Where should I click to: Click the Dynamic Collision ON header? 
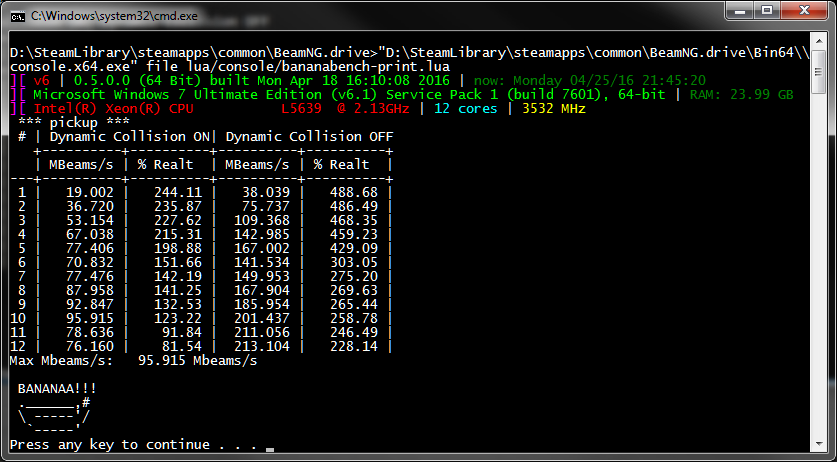click(130, 136)
